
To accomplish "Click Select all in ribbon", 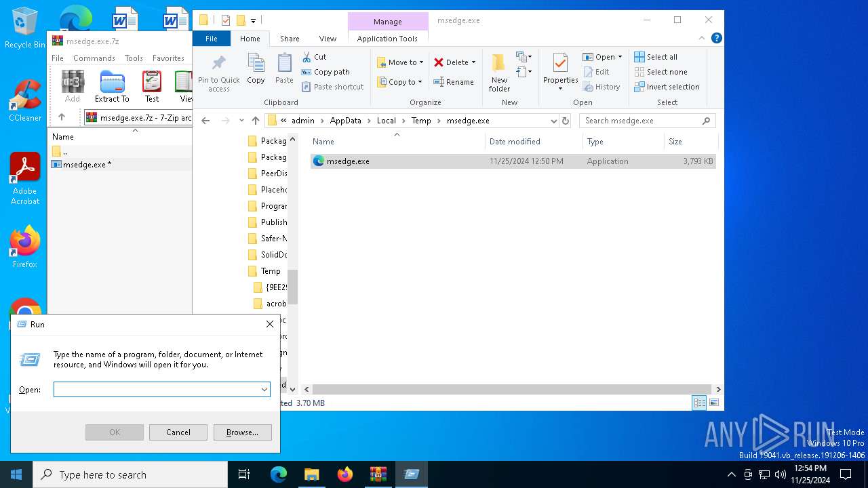I will coord(656,57).
